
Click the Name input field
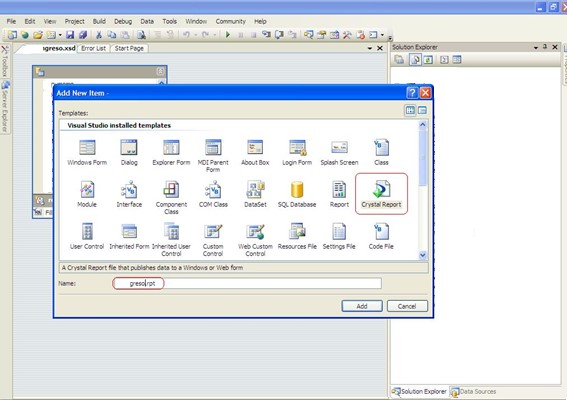tap(247, 283)
